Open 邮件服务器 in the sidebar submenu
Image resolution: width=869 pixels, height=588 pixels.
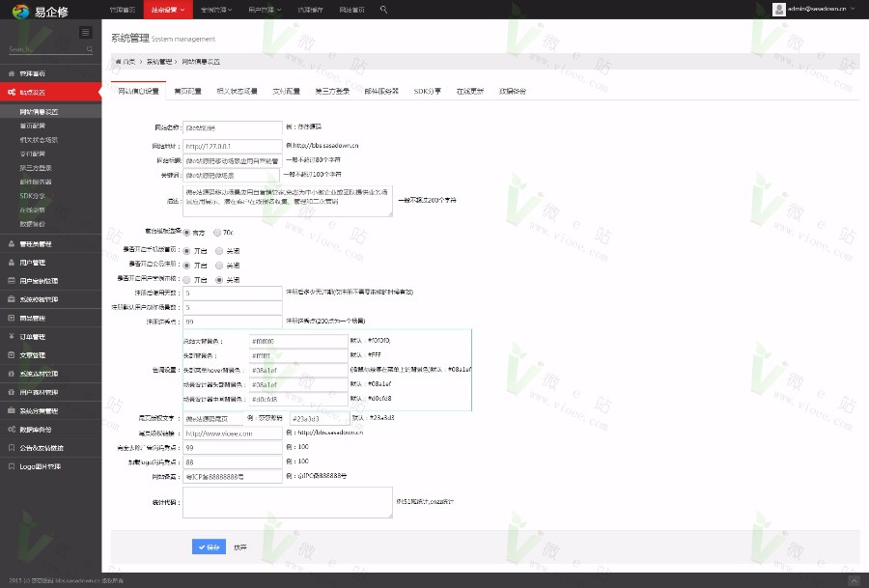[36, 182]
